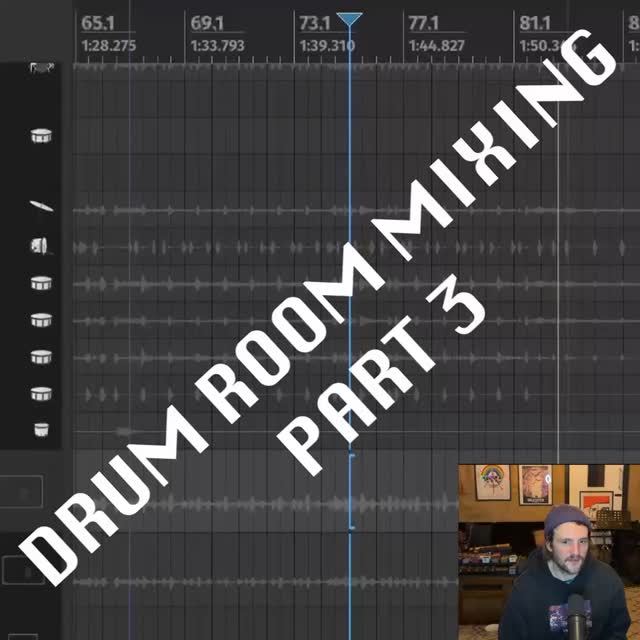640x640 pixels.
Task: Jump to bar 65.1 in the ruler
Action: point(98,23)
